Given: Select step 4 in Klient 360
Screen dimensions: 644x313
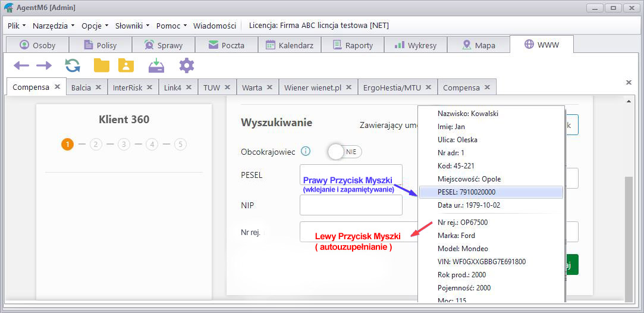Looking at the screenshot, I should 152,144.
